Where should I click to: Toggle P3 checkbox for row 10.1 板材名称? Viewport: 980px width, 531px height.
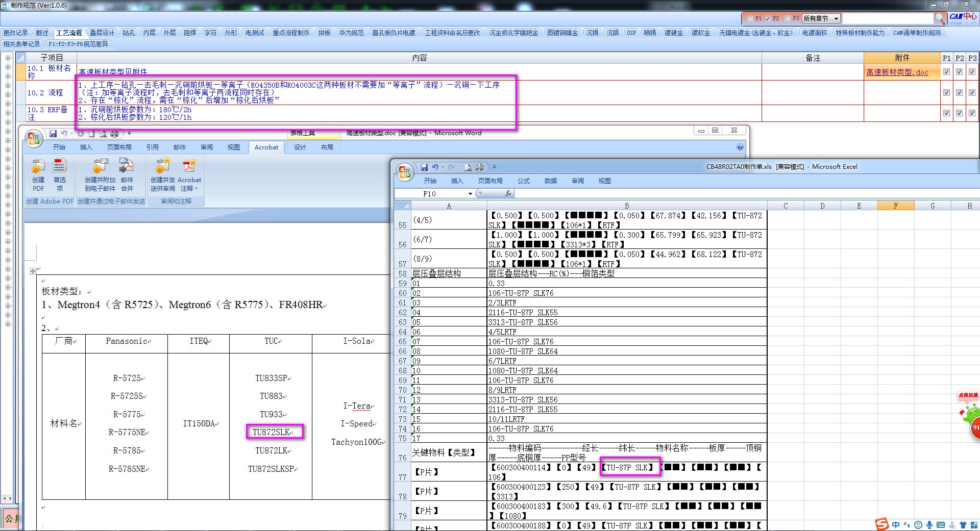[x=972, y=72]
